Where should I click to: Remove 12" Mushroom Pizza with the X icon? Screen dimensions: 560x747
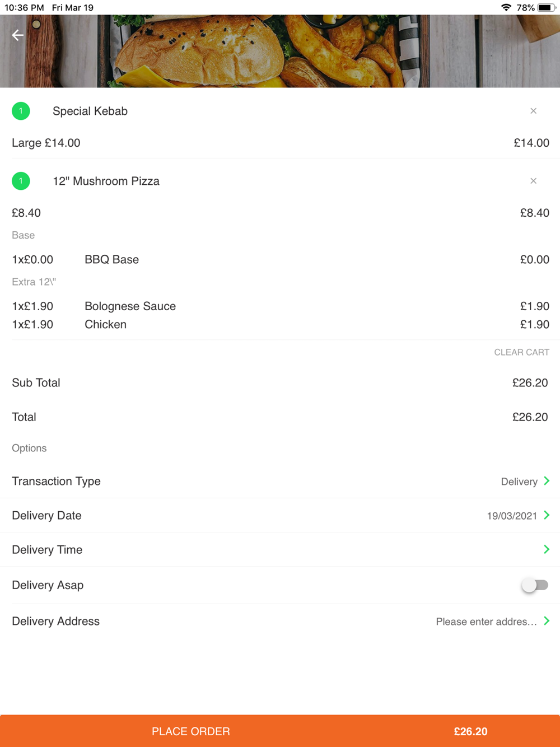(533, 181)
